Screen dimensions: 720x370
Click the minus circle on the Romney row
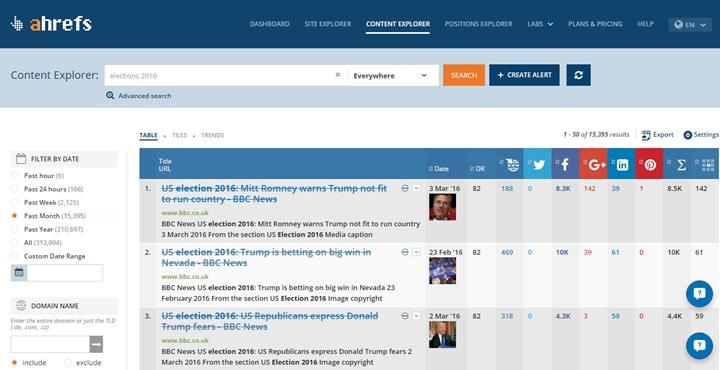[x=405, y=188]
